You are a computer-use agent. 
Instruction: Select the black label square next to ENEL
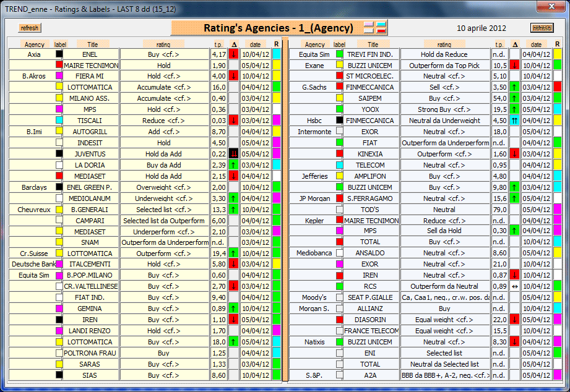[59, 54]
